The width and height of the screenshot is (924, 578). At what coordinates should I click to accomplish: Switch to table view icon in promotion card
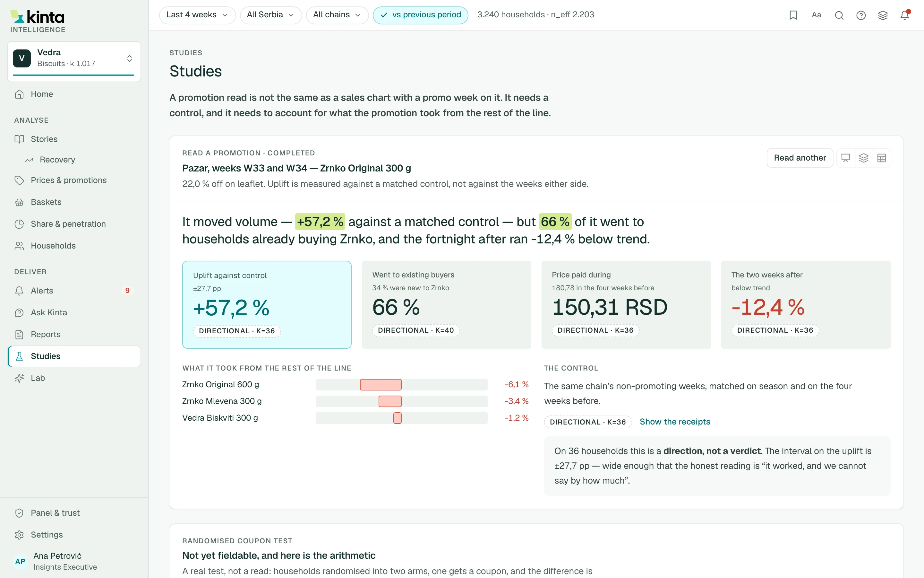point(882,158)
